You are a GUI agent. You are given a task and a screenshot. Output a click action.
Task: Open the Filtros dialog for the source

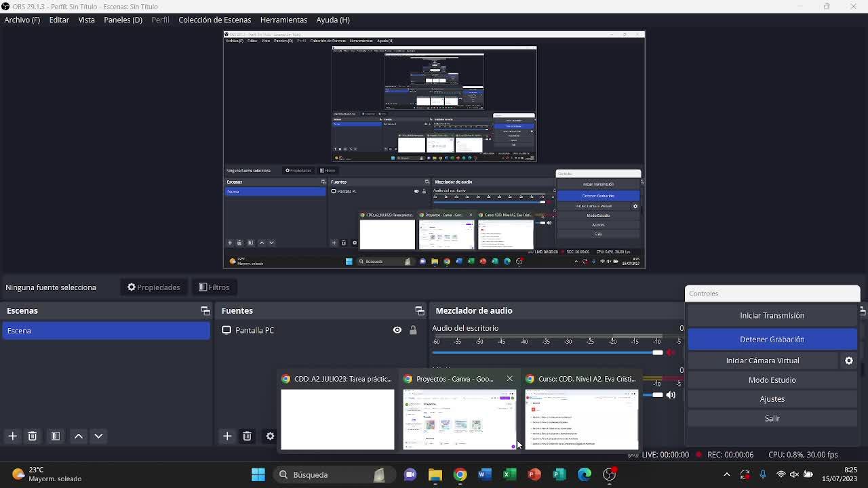click(x=214, y=287)
